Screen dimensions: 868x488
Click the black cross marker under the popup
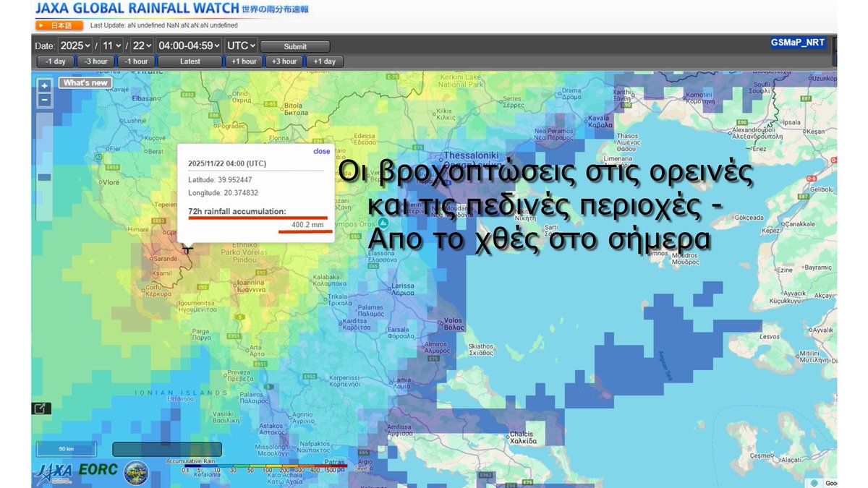pos(187,249)
